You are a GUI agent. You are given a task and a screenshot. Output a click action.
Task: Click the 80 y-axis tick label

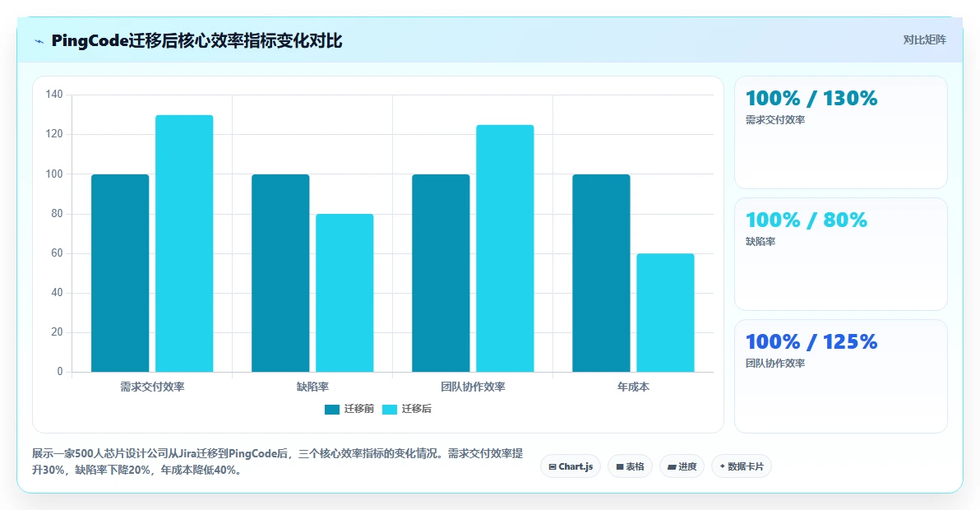[x=57, y=213]
